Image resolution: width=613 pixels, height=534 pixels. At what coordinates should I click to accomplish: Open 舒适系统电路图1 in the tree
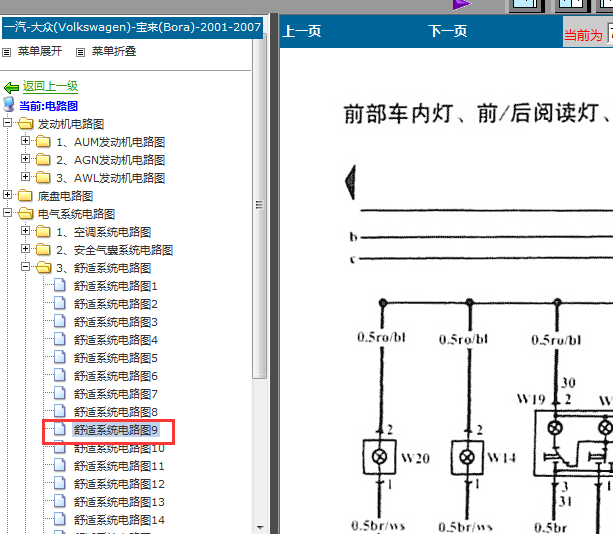point(116,286)
